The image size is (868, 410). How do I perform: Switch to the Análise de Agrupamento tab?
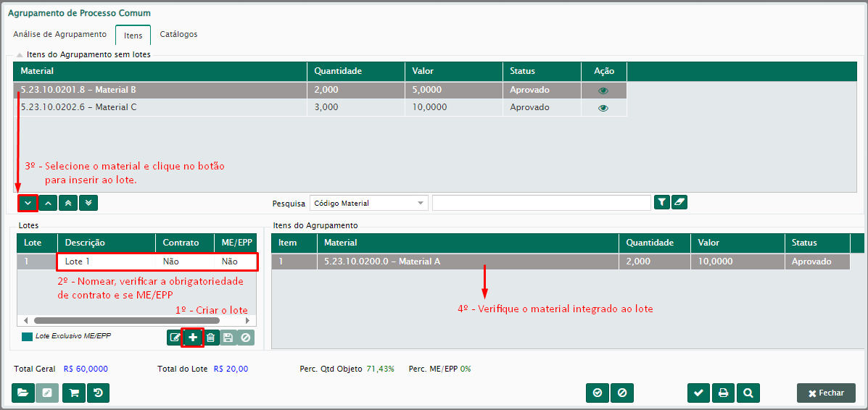59,34
